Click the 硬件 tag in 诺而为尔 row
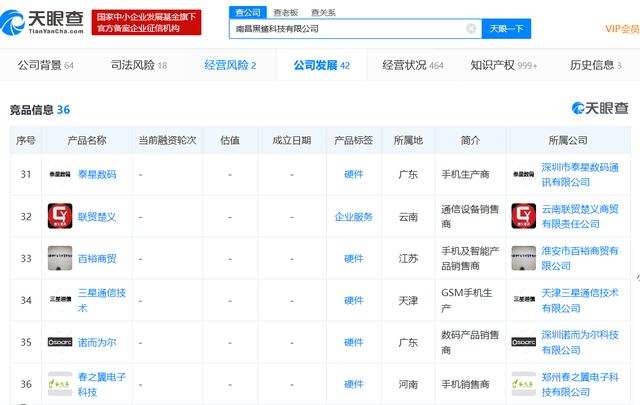Screen dimensions: 640x405 tap(353, 343)
